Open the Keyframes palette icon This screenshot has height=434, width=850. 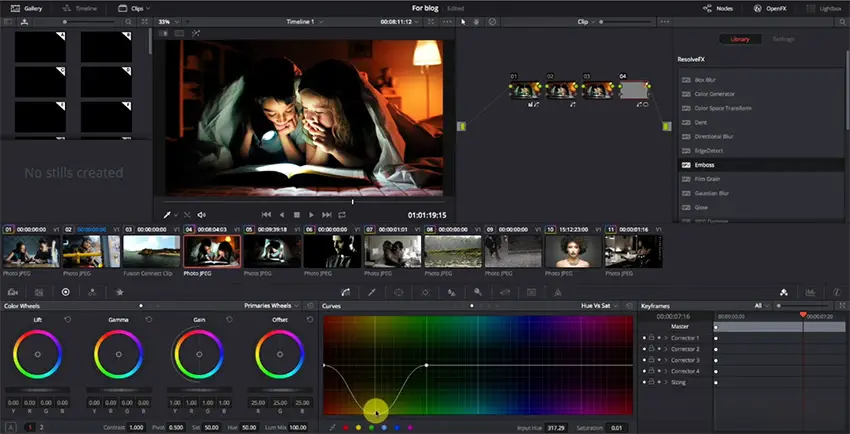(x=784, y=292)
